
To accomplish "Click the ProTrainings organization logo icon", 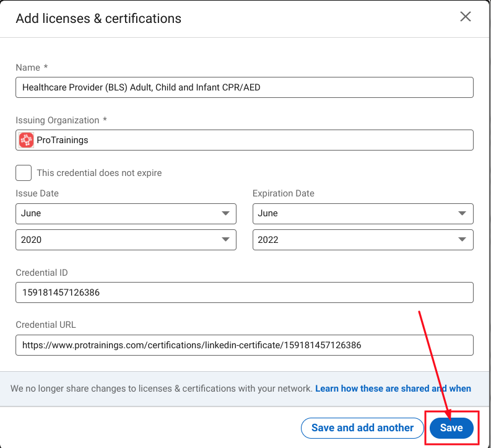I will pos(26,140).
